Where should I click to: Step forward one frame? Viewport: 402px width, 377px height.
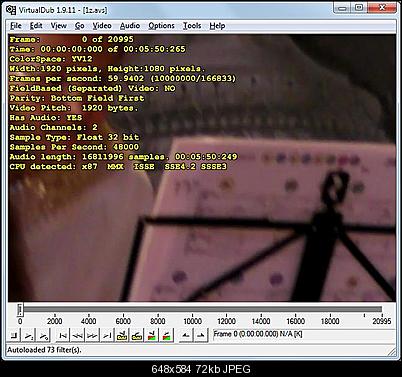92,335
